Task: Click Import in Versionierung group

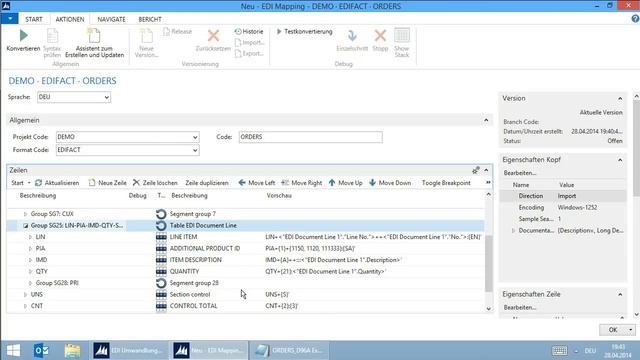Action: click(x=250, y=42)
